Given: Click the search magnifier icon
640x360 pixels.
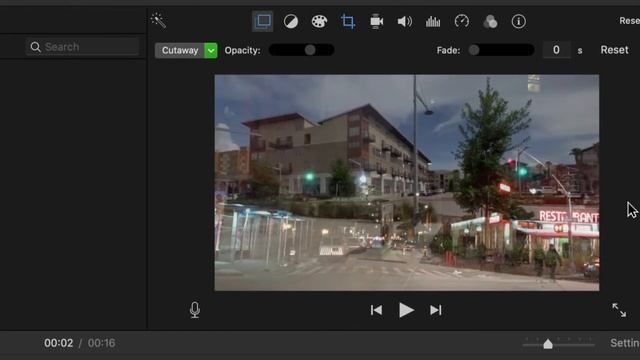Looking at the screenshot, I should click(x=36, y=47).
